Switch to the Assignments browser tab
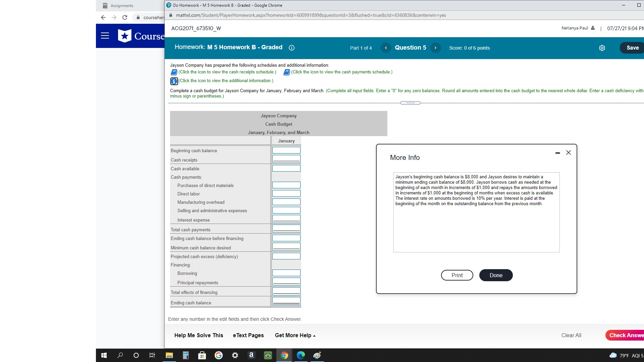 [122, 6]
